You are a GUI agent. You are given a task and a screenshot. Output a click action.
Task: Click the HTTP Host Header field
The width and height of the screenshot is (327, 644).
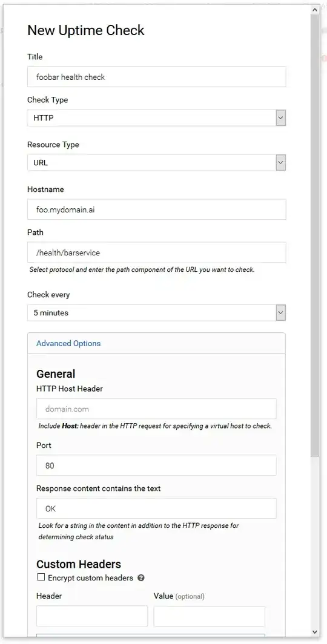click(156, 409)
